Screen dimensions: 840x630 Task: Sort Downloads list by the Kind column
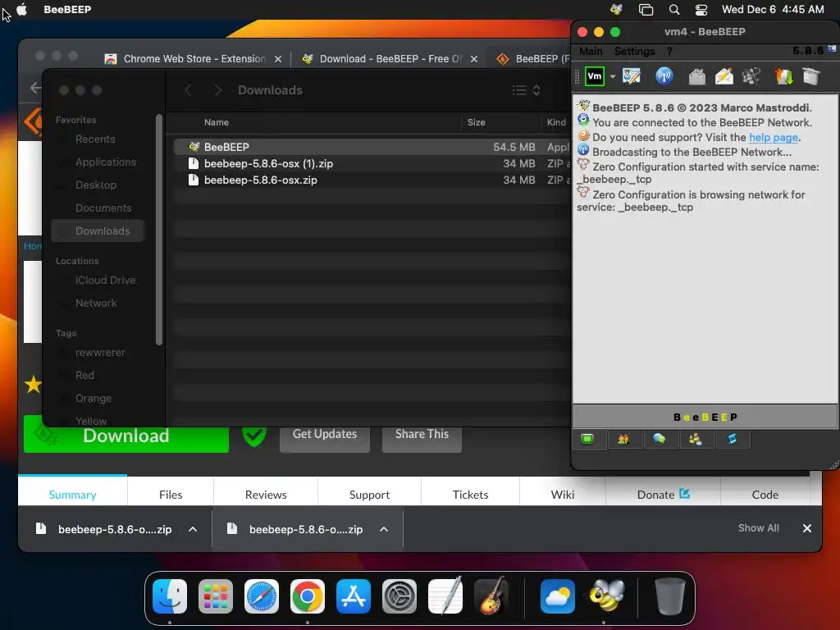tap(556, 122)
